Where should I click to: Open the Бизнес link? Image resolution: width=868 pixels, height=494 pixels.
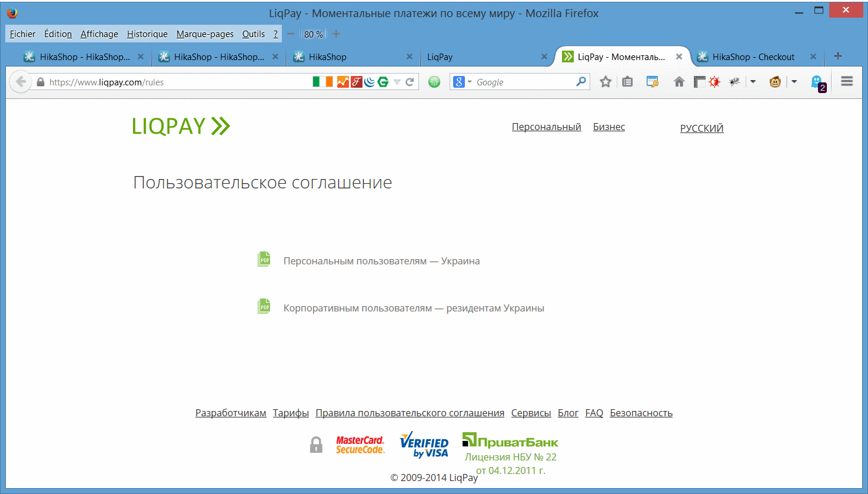pyautogui.click(x=609, y=127)
